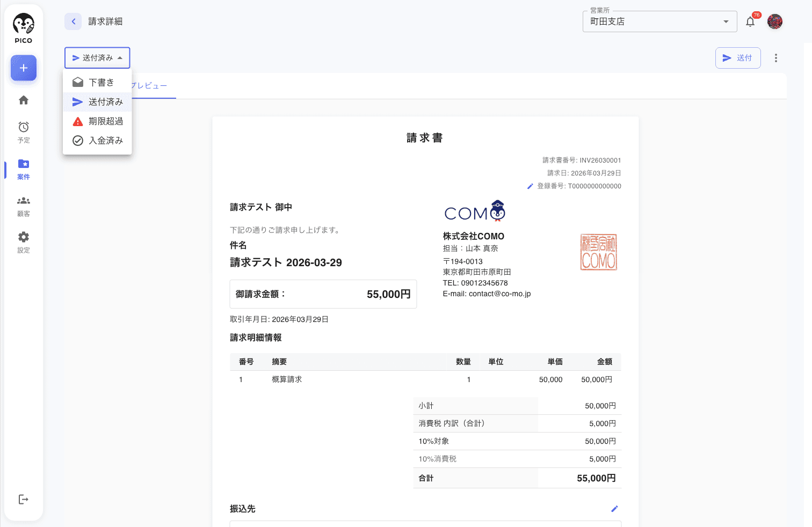
Task: Open 顧客 customers in sidebar
Action: tap(24, 206)
